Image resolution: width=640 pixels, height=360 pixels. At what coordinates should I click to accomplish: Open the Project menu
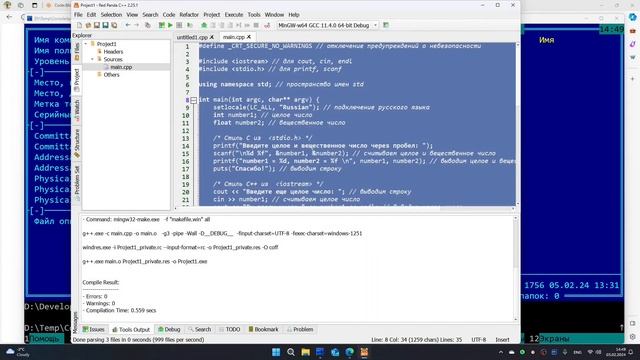point(211,15)
